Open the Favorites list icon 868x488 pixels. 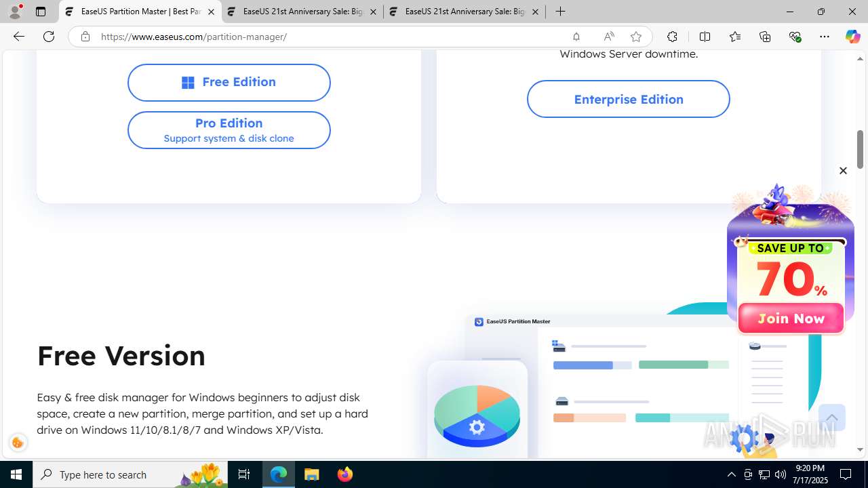pos(734,37)
